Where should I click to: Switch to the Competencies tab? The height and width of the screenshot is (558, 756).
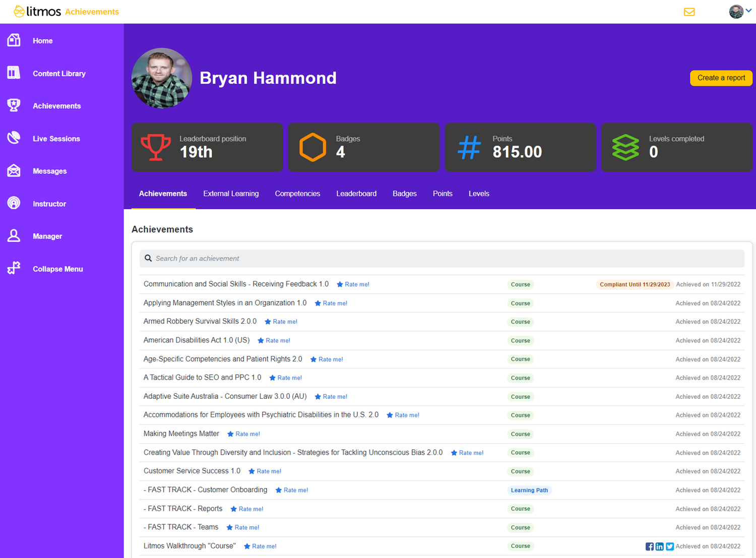[x=297, y=193]
